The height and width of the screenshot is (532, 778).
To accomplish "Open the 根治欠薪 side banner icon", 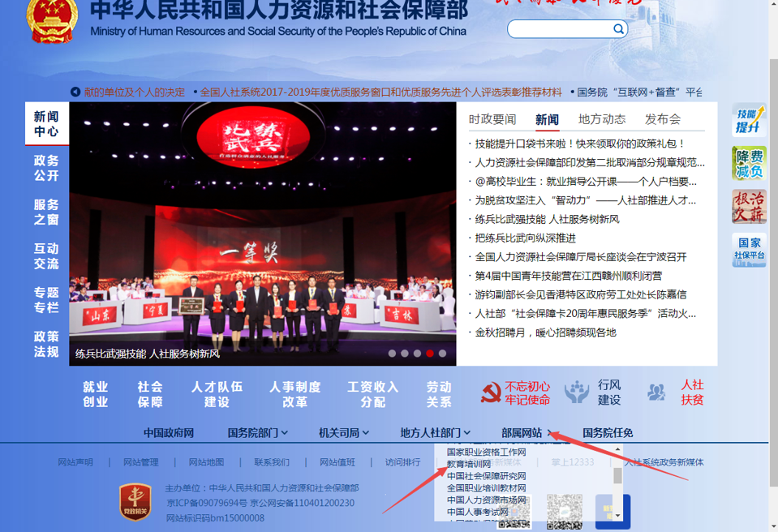I will click(749, 207).
